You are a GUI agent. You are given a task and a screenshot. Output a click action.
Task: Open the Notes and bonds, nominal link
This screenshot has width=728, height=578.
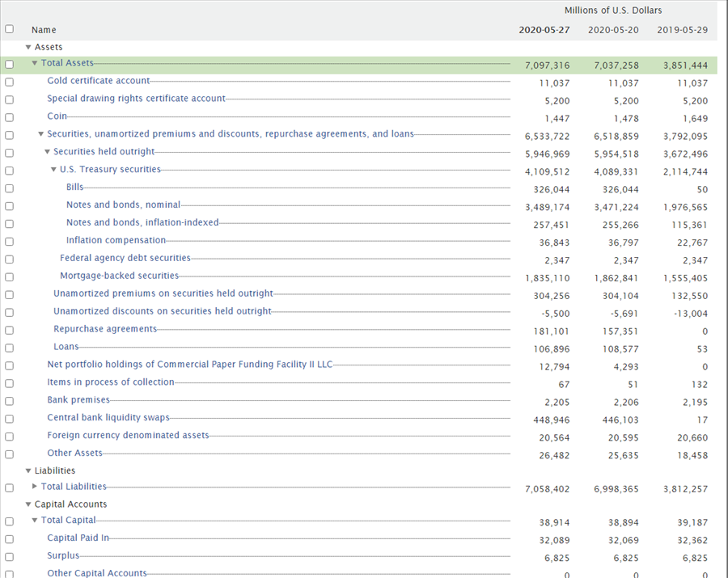point(123,205)
